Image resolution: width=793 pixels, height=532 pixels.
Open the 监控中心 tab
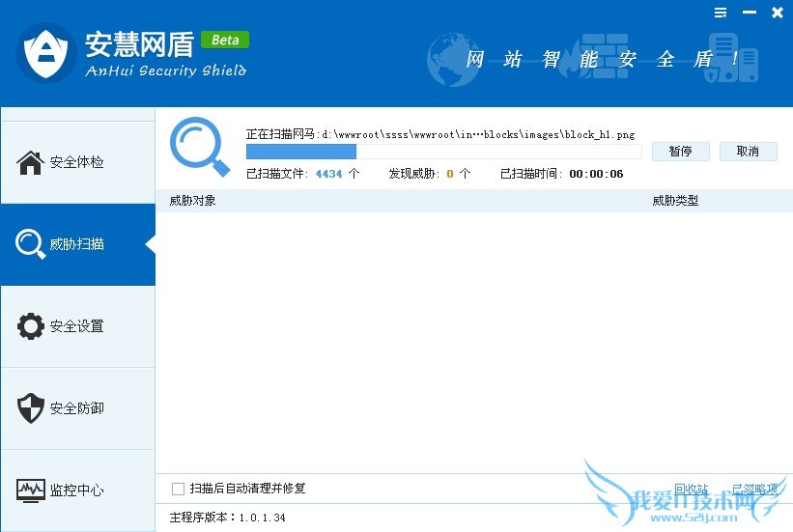coord(78,490)
